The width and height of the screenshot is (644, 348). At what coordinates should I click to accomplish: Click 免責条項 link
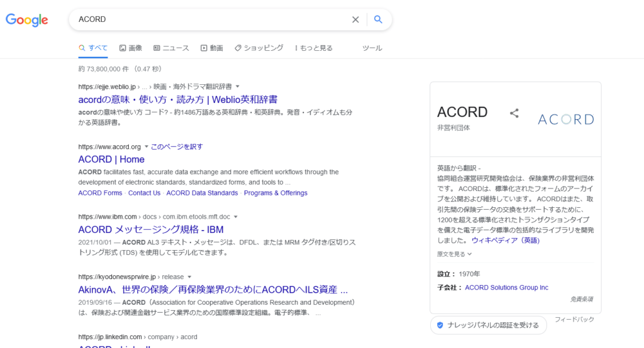[x=582, y=299]
